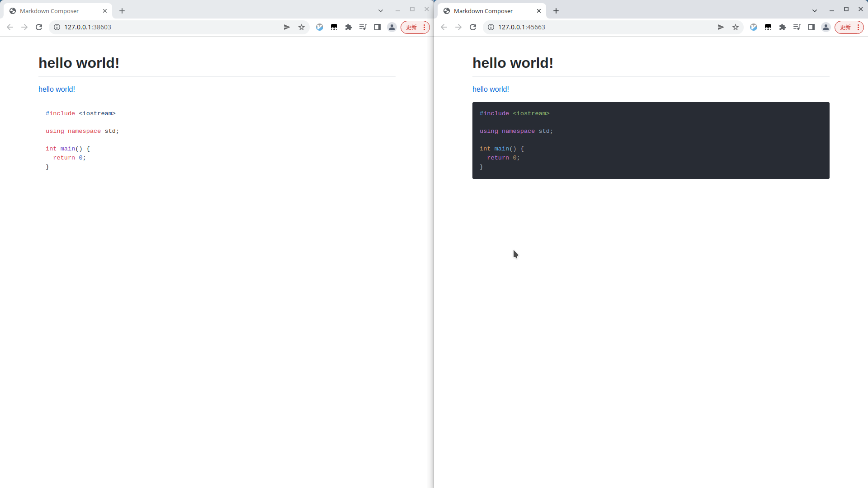Image resolution: width=868 pixels, height=488 pixels.
Task: Go forward in right browser window
Action: click(458, 27)
